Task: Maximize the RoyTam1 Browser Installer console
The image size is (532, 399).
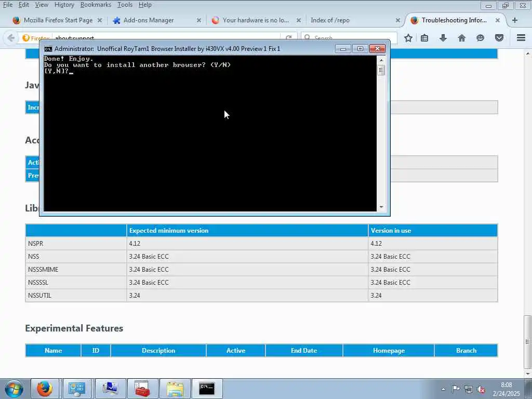Action: tap(360, 49)
